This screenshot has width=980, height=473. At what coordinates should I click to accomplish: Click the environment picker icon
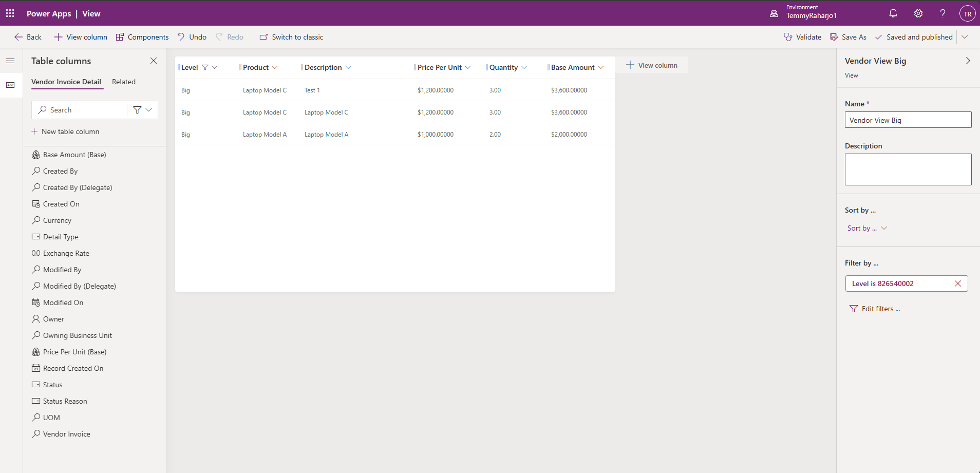click(774, 14)
